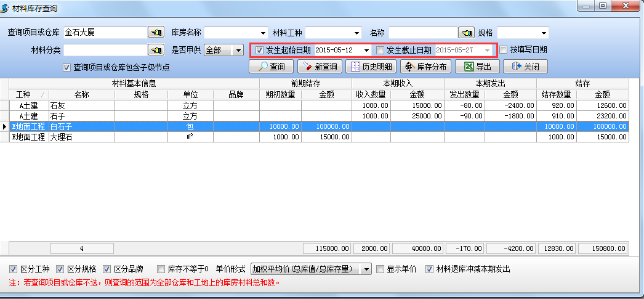
Task: Uncheck the 发生起始日期 checkbox
Action: tap(260, 50)
